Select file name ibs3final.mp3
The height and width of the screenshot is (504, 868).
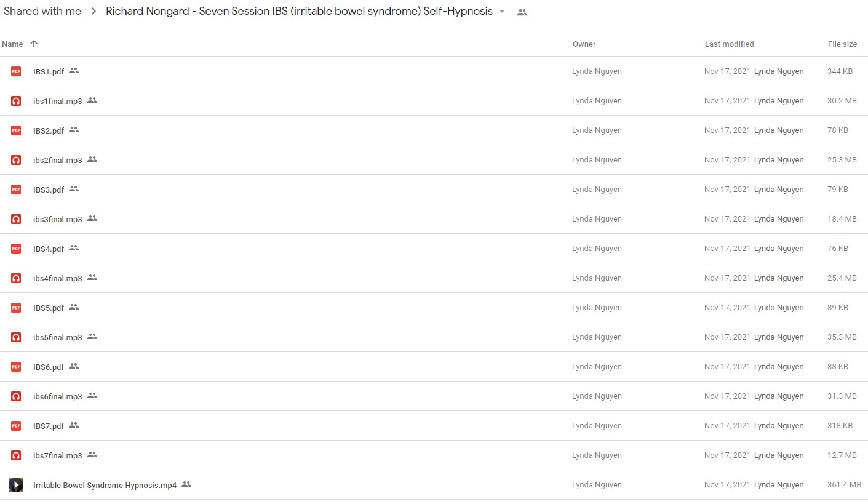coord(58,219)
